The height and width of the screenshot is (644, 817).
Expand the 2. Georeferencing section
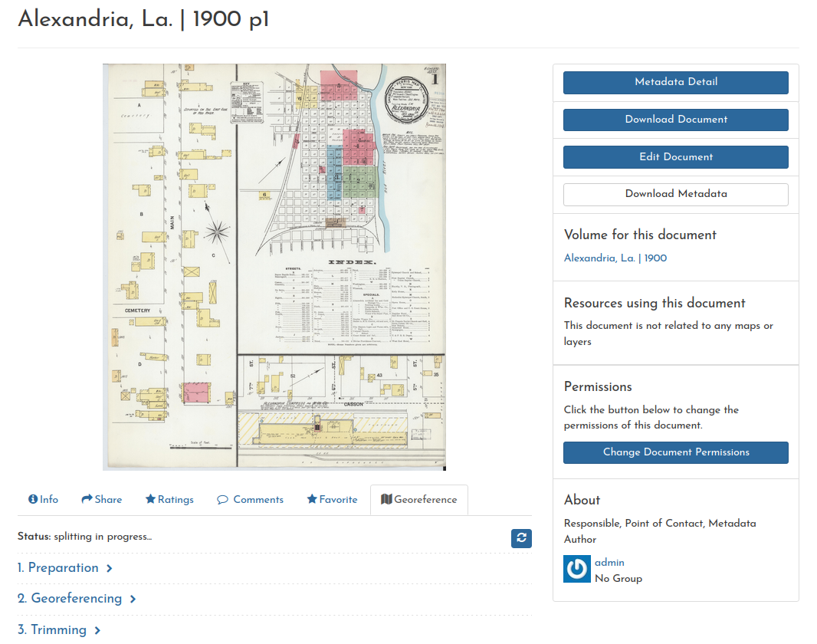[x=76, y=599]
